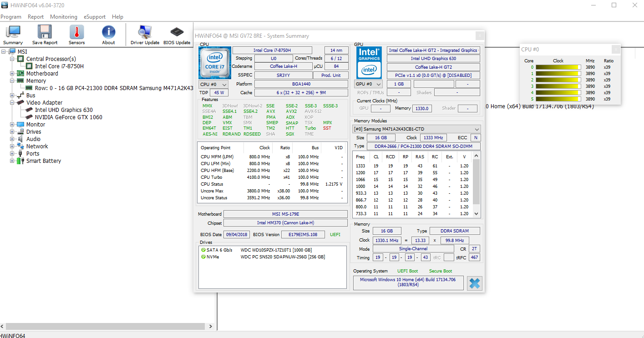This screenshot has width=644, height=338.
Task: Click the Single-Channel mode field
Action: (413, 249)
